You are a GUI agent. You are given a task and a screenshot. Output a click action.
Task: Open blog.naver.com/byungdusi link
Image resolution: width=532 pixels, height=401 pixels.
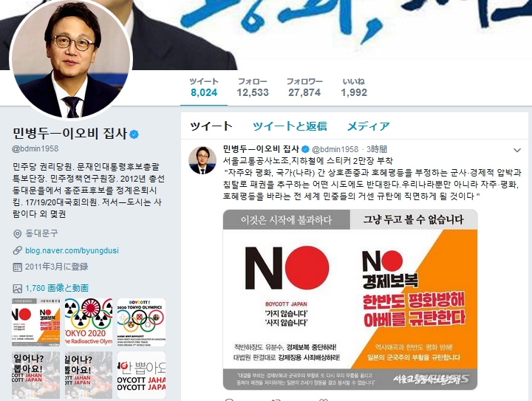[72, 250]
